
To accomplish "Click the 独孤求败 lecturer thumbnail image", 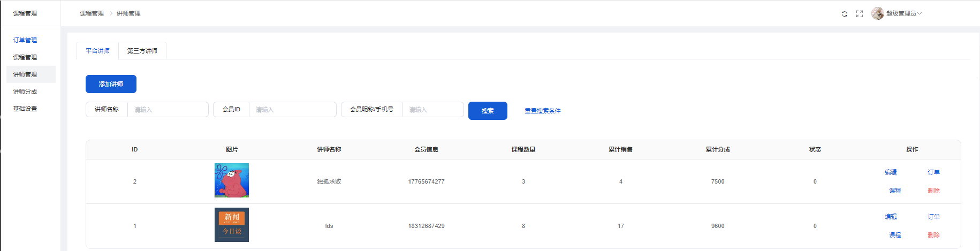I will 232,180.
